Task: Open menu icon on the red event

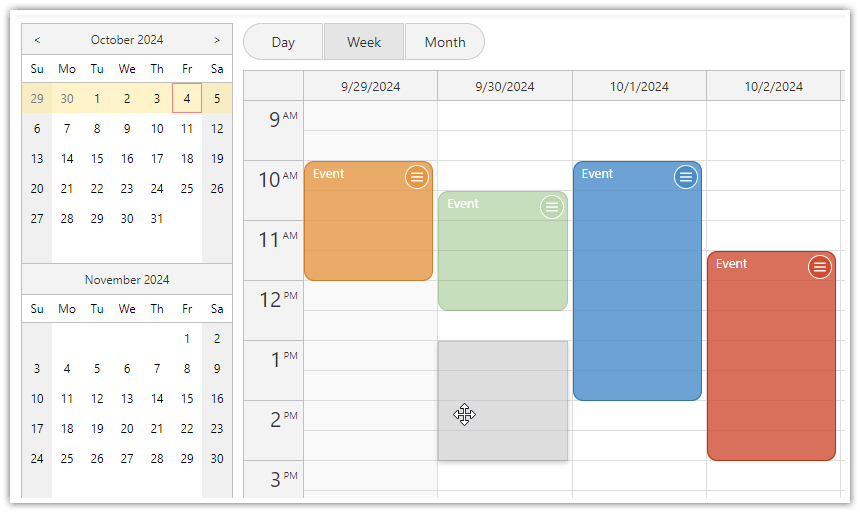Action: (820, 267)
